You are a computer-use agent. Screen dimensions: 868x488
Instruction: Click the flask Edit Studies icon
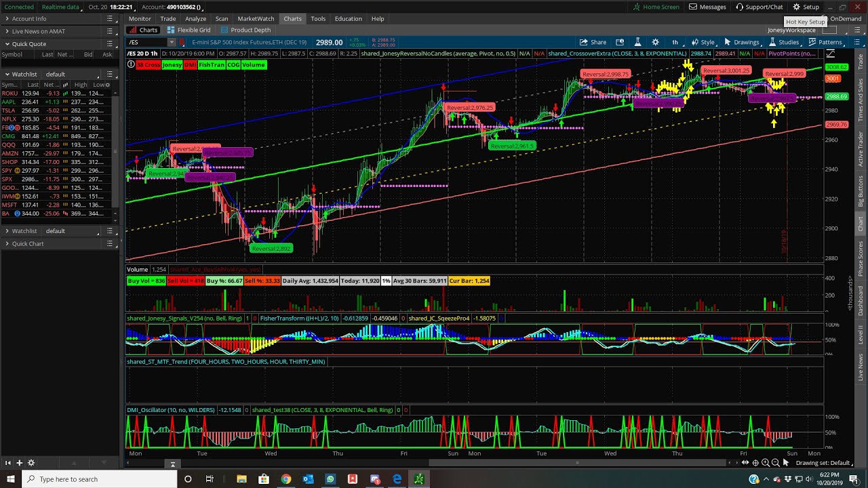(637, 42)
